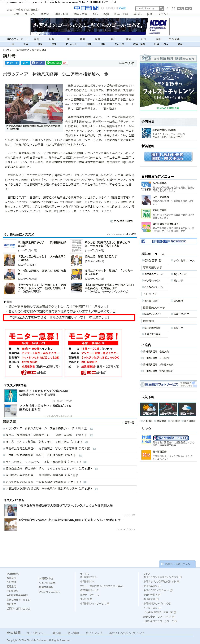Click 福井発 記事一覧 sidebar link
This screenshot has width=200, height=644.
[153, 261]
